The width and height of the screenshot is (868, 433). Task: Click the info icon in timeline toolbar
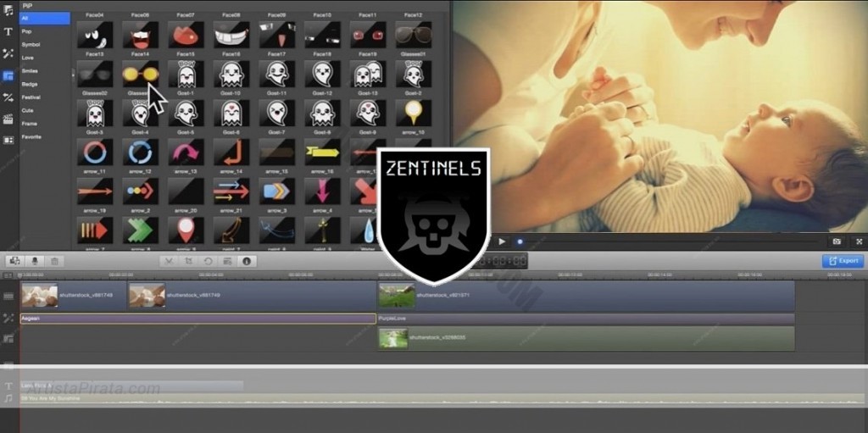pos(247,261)
